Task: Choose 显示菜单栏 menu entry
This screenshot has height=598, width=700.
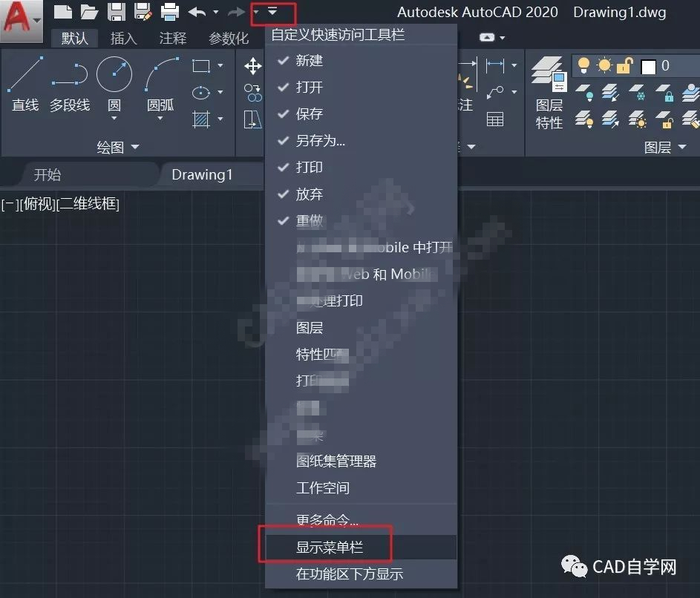Action: (x=361, y=547)
